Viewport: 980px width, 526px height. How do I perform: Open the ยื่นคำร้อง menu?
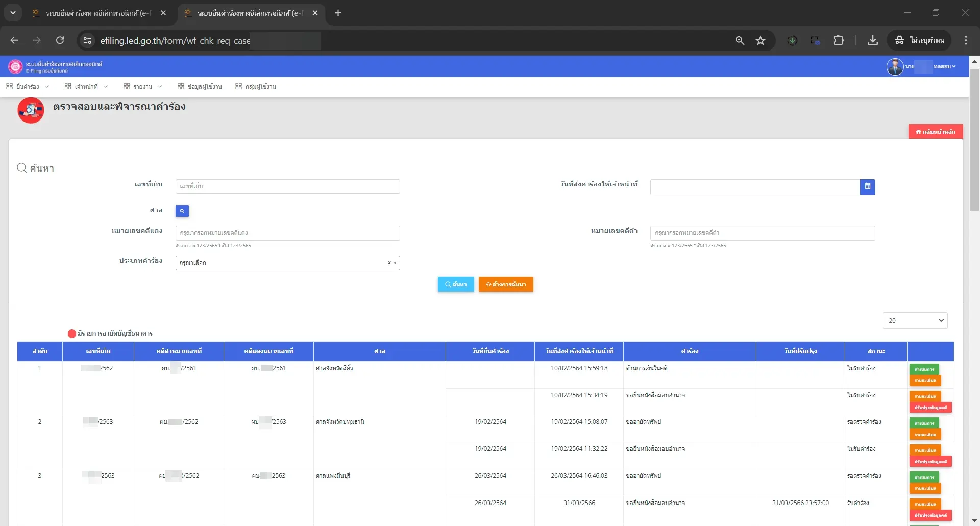click(28, 87)
